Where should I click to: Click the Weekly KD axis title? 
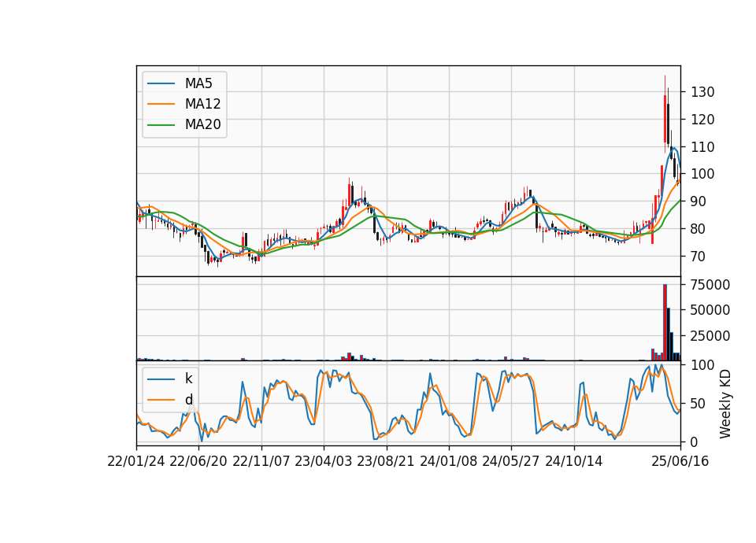725,404
